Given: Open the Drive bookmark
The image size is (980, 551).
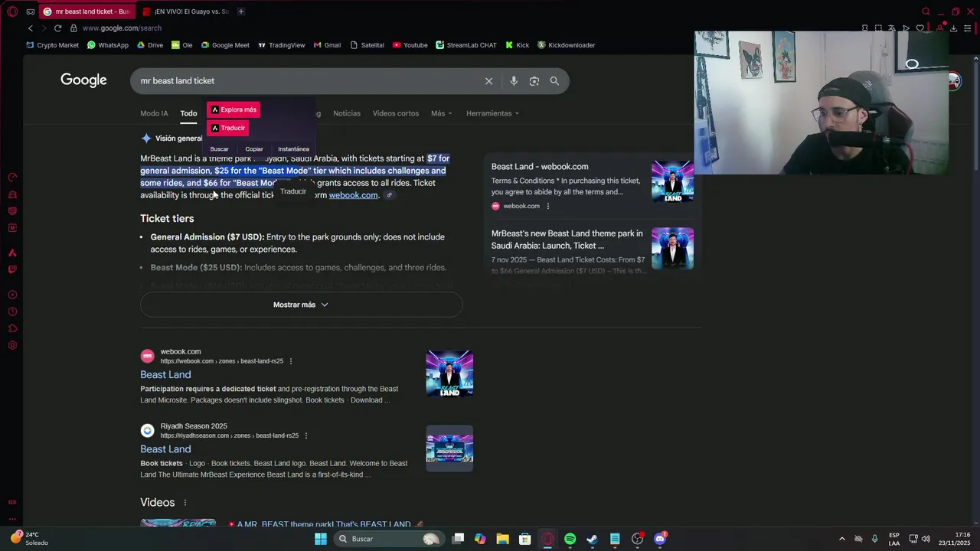Looking at the screenshot, I should [x=150, y=45].
